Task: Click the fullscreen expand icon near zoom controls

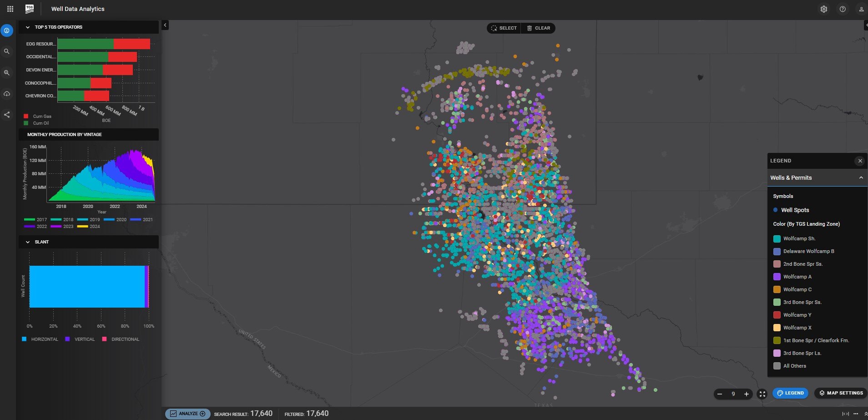Action: tap(762, 394)
